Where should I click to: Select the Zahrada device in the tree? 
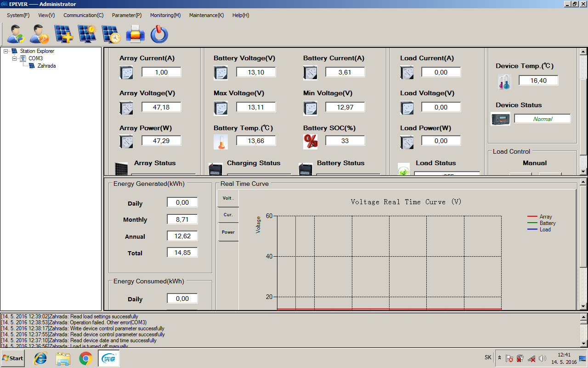point(46,66)
